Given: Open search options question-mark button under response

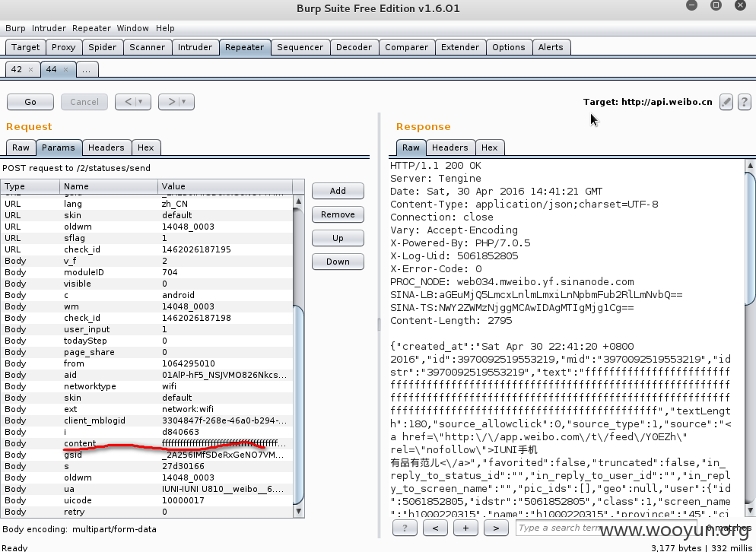Looking at the screenshot, I should [405, 528].
